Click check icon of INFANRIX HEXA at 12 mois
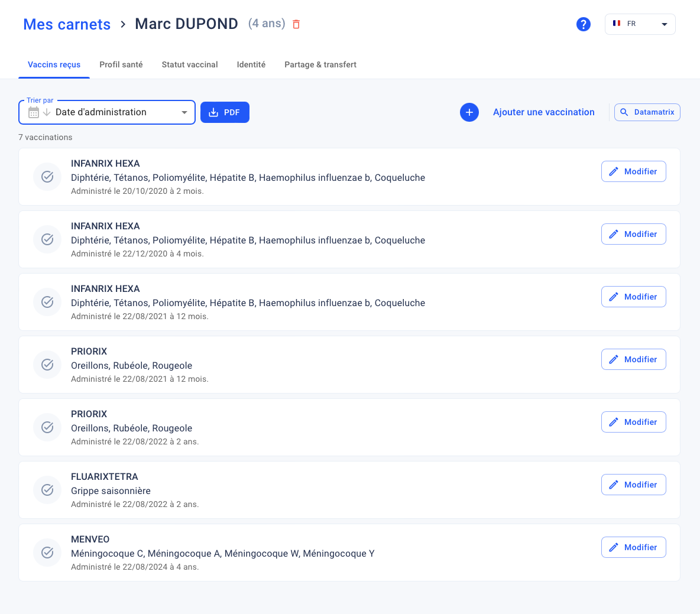This screenshot has height=614, width=700. click(x=47, y=302)
